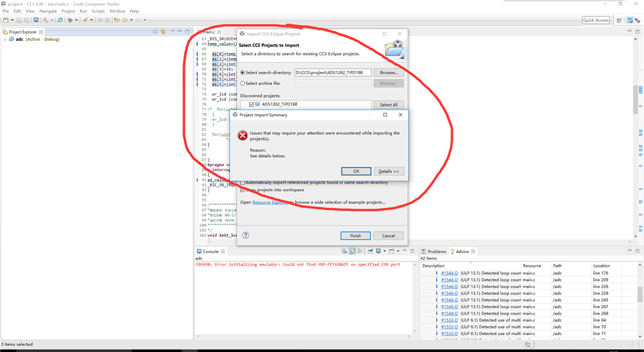
Task: Toggle Scroll Lock in Console toolbar
Action: click(352, 251)
